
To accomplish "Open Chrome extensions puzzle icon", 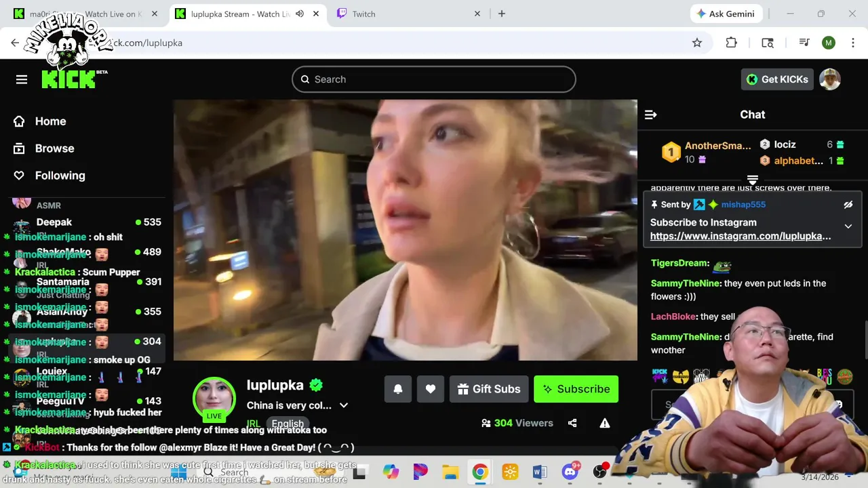I will pos(731,43).
